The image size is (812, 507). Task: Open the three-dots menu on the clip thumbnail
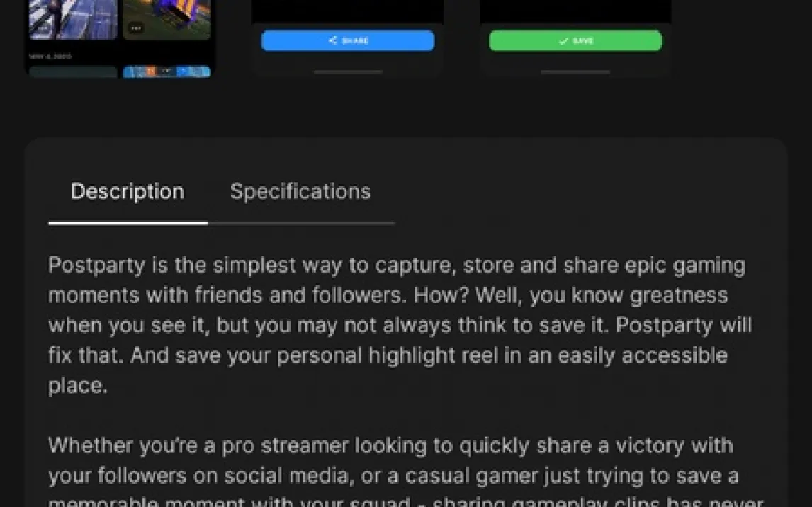[x=135, y=28]
